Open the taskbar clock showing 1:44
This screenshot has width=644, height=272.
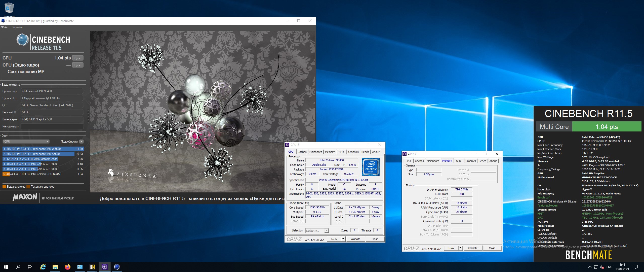tap(622, 267)
